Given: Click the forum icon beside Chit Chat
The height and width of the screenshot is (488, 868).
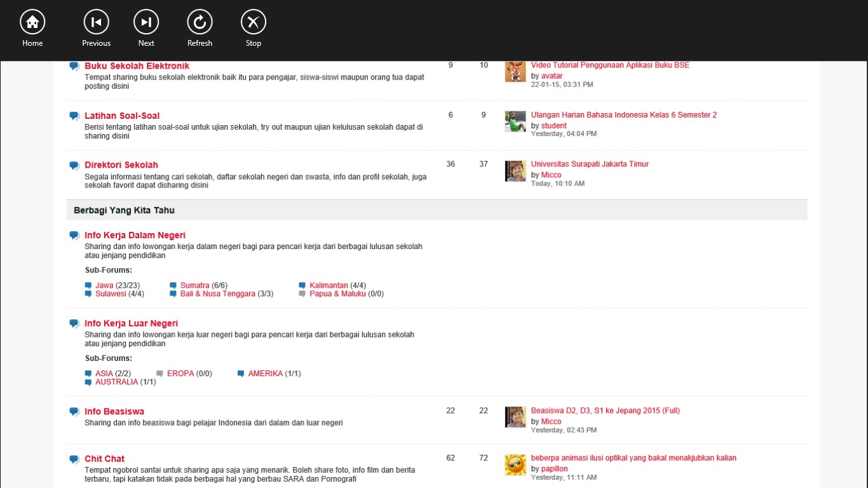Looking at the screenshot, I should click(74, 459).
